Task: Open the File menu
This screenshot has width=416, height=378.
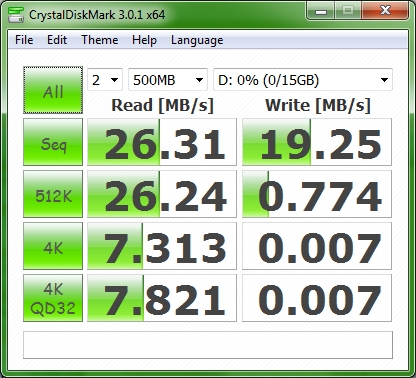Action: pos(24,40)
